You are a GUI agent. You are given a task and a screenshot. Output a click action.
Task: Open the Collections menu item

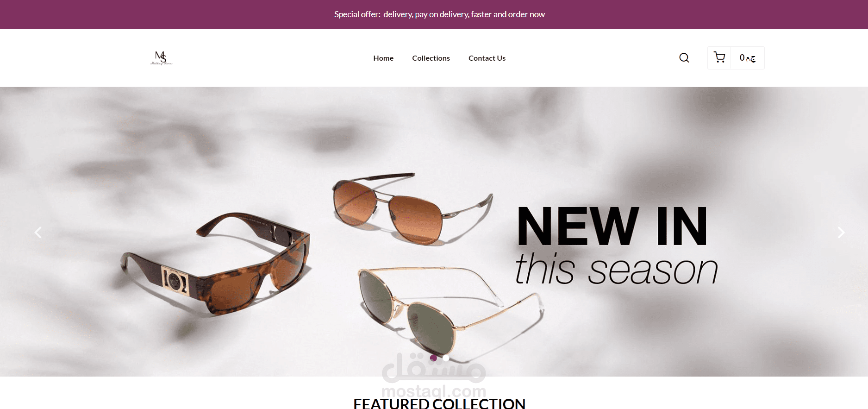(431, 58)
